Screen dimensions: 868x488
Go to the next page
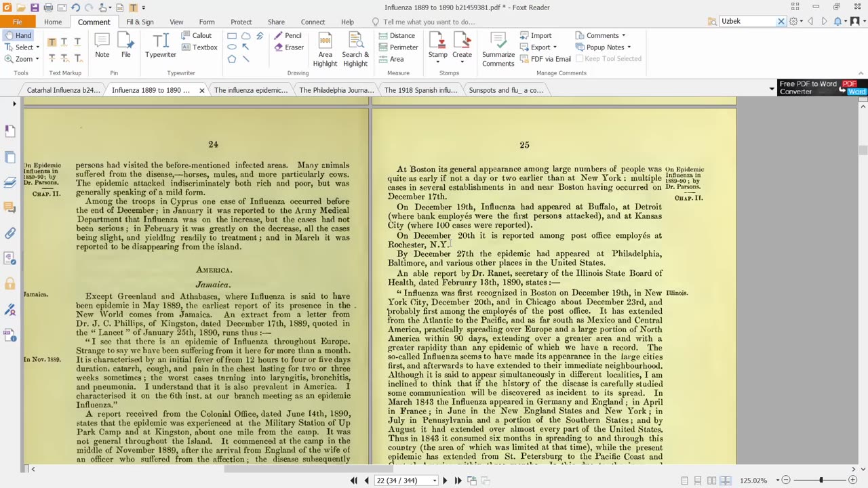click(x=445, y=481)
